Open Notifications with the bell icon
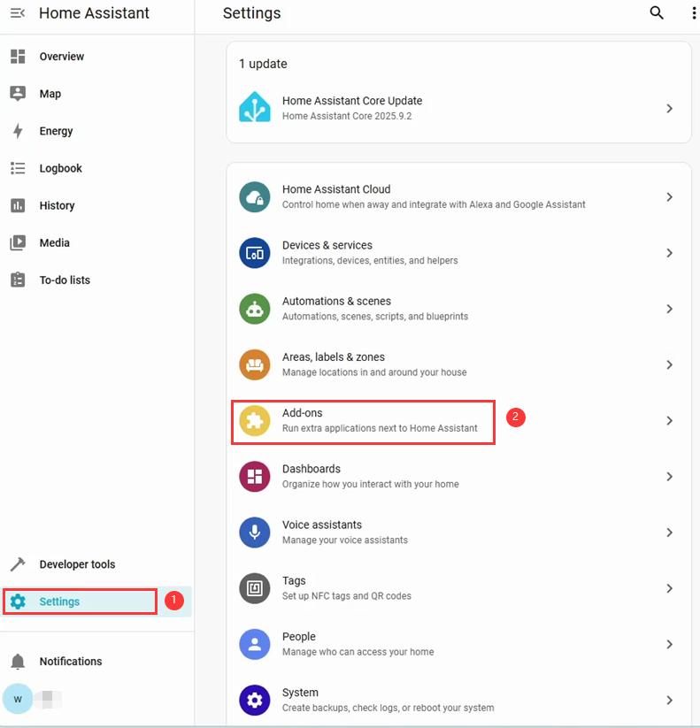 (70, 662)
